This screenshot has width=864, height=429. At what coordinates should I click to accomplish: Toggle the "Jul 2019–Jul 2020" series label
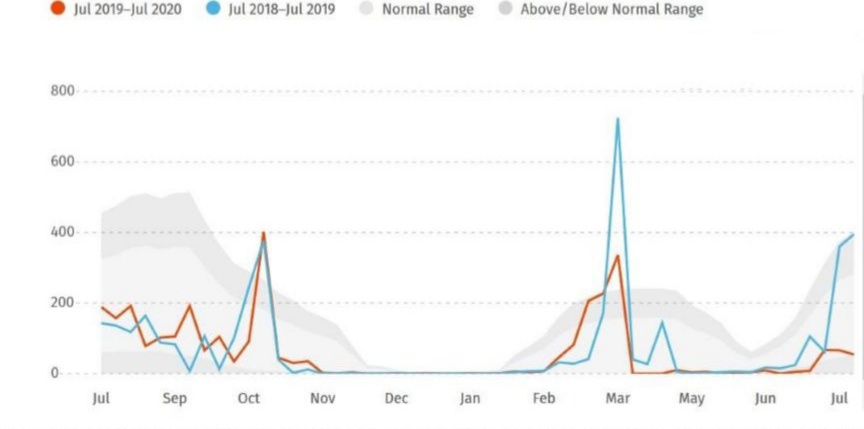point(127,9)
